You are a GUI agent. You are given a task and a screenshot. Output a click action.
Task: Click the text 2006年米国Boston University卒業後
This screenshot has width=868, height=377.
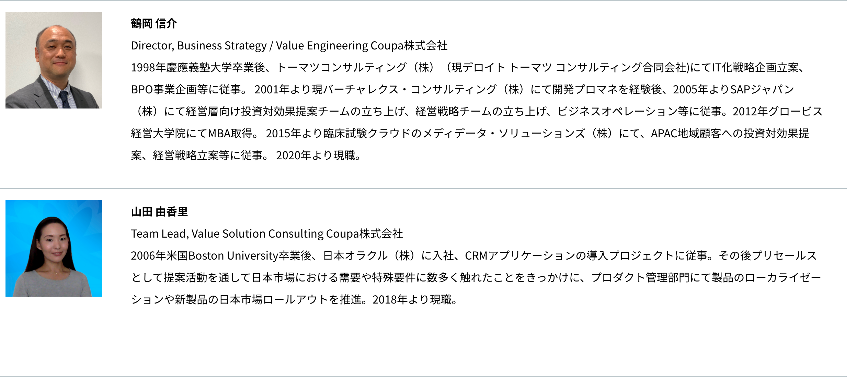pos(220,256)
